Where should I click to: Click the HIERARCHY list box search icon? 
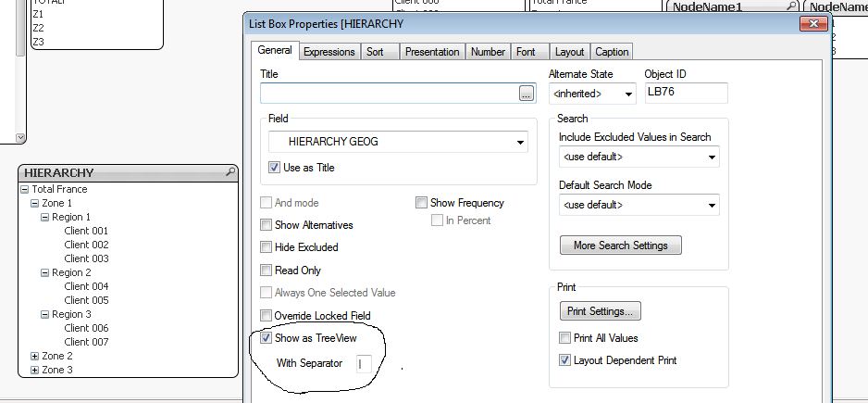click(x=229, y=172)
